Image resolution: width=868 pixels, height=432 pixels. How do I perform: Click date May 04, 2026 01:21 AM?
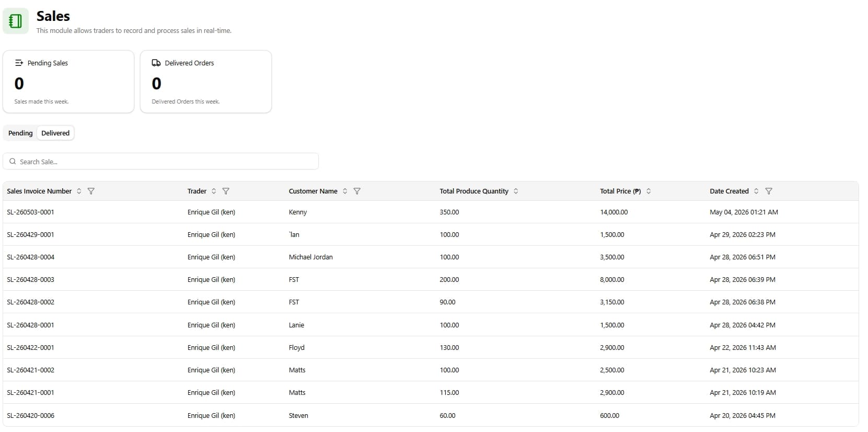pos(744,212)
